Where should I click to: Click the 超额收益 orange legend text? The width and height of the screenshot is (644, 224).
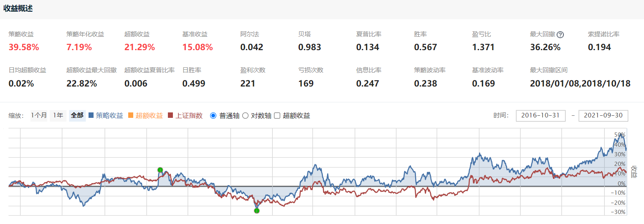pos(149,116)
